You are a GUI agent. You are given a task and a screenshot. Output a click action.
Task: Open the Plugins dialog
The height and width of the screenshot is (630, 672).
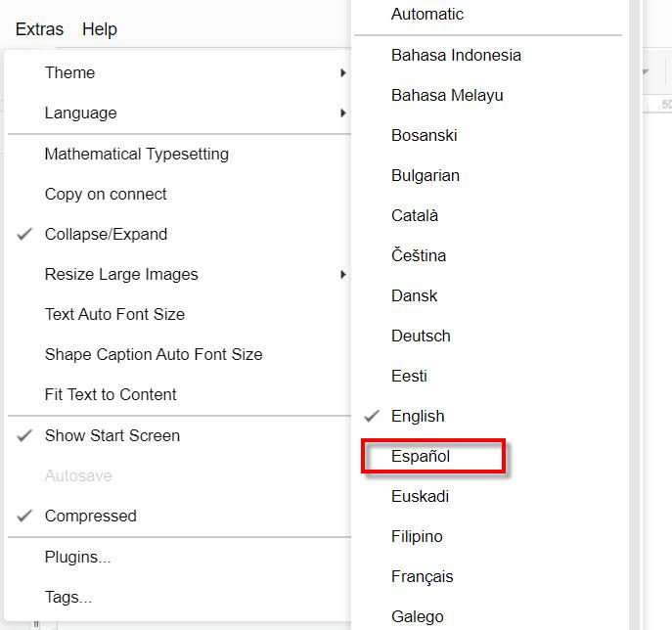point(77,557)
